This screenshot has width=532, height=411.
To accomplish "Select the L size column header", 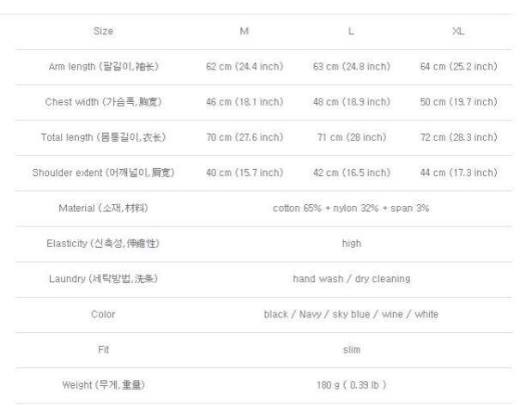I will (351, 31).
